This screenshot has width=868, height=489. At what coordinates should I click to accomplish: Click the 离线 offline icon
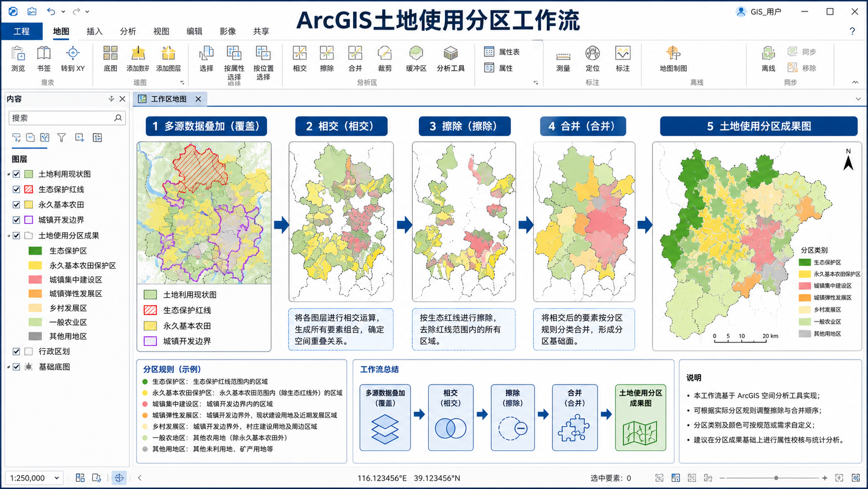(x=768, y=52)
